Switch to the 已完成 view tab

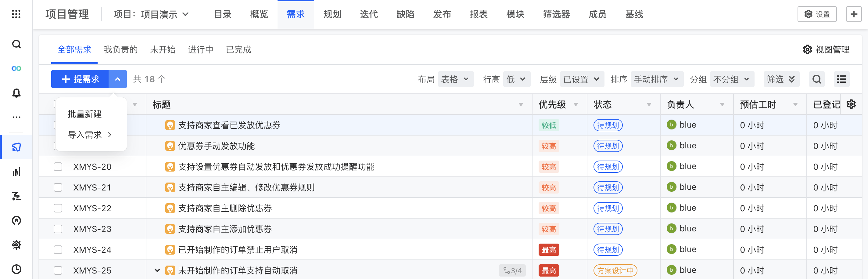238,49
